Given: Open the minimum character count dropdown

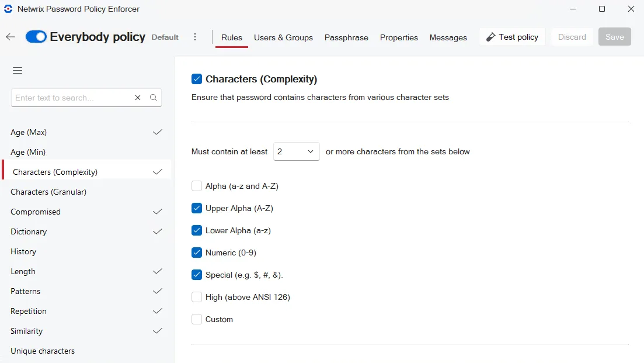Looking at the screenshot, I should coord(297,152).
